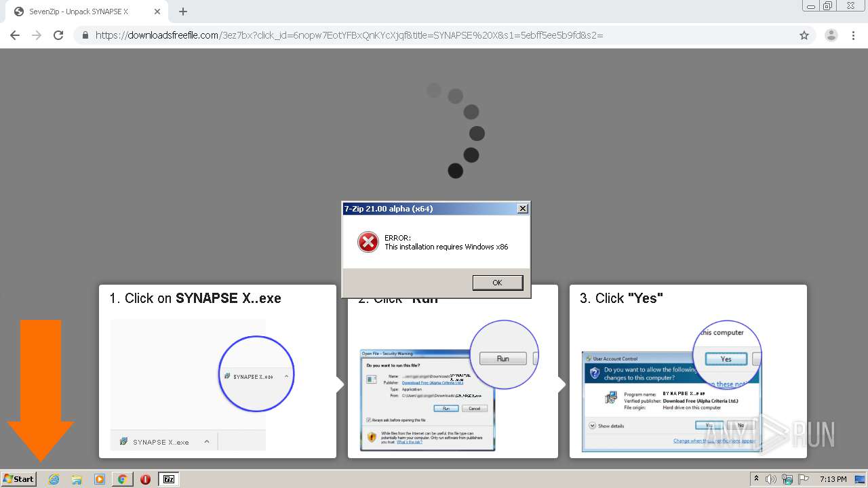This screenshot has height=488, width=868.
Task: Click the ERROR message text in dialog
Action: tap(446, 243)
